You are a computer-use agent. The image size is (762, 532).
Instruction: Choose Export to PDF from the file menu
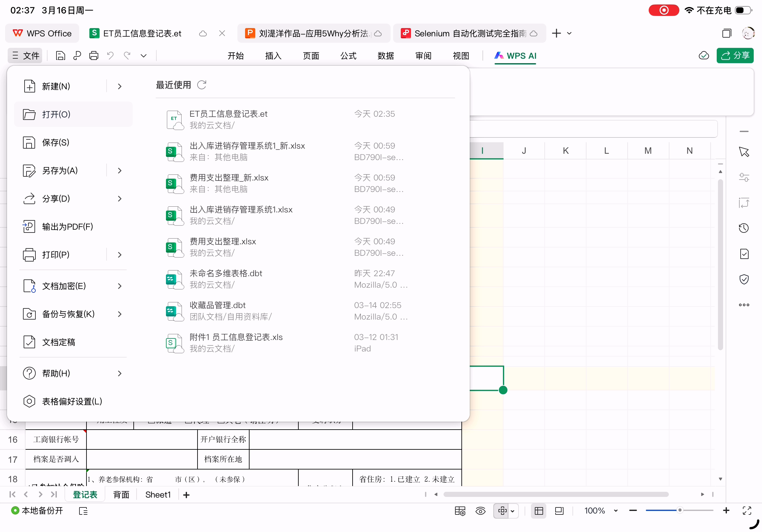[67, 226]
